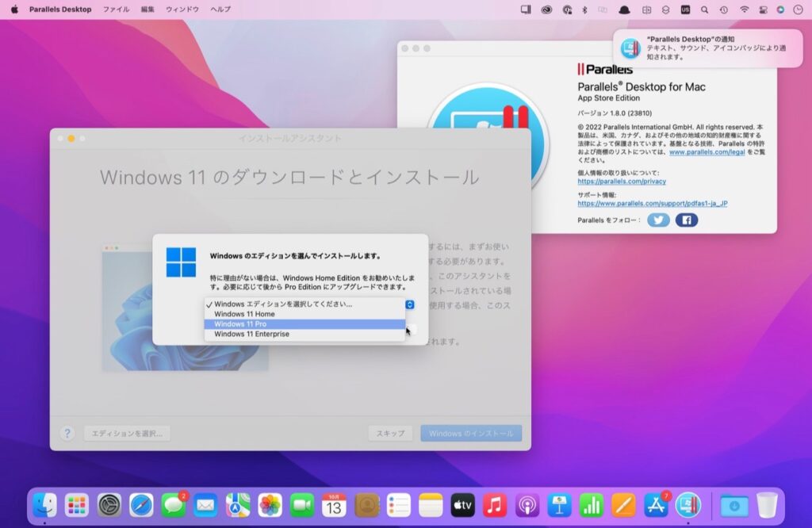
Task: Open the Music app from the Dock
Action: 493,503
